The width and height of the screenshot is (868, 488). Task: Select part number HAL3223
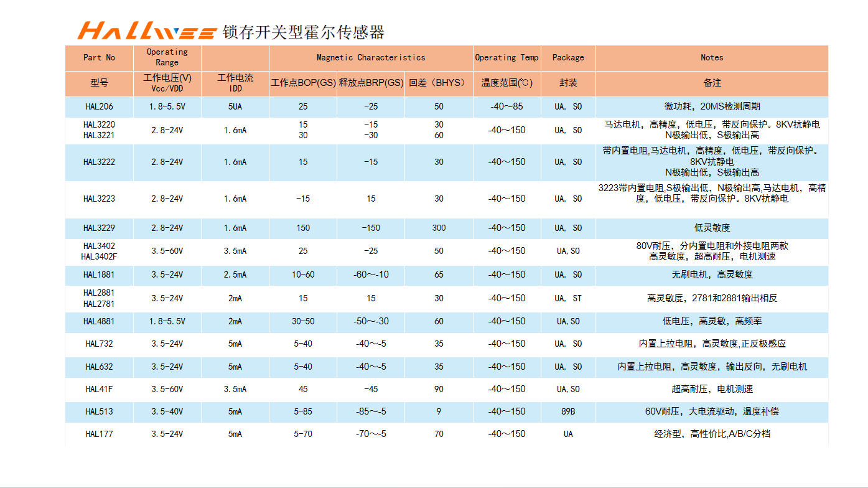tap(100, 199)
